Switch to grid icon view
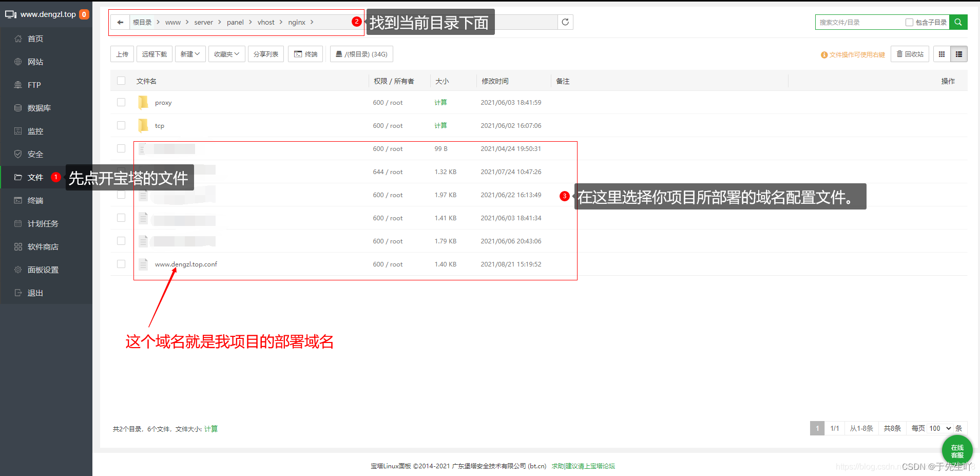 click(x=941, y=54)
